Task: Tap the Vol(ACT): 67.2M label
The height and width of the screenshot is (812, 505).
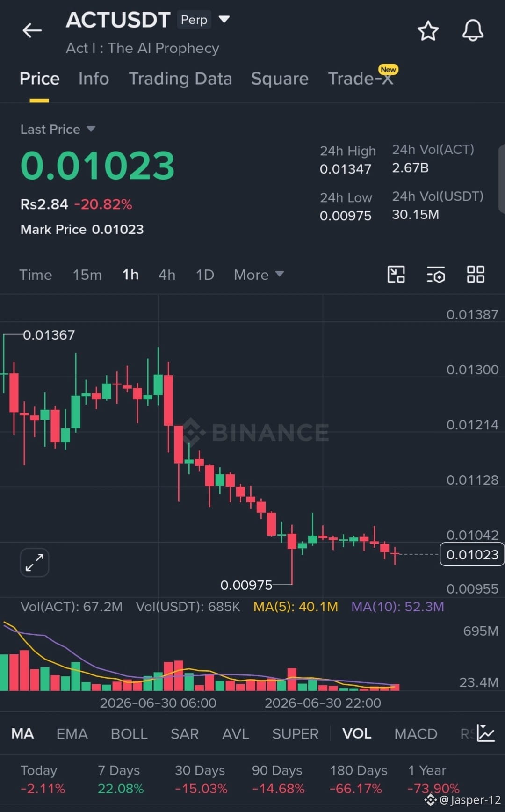Action: pyautogui.click(x=72, y=607)
